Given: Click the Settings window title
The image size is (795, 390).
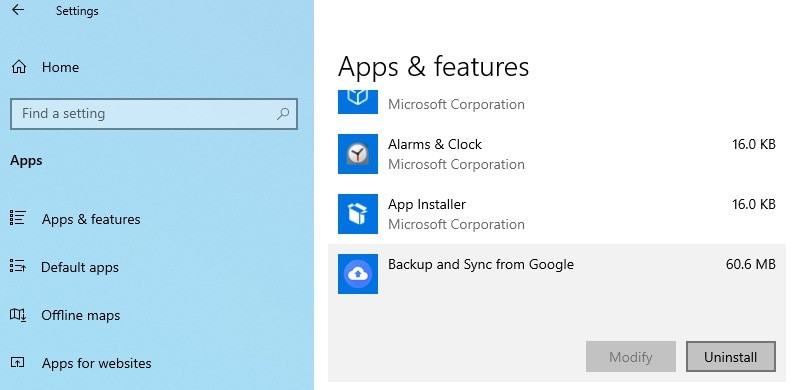Looking at the screenshot, I should point(77,11).
